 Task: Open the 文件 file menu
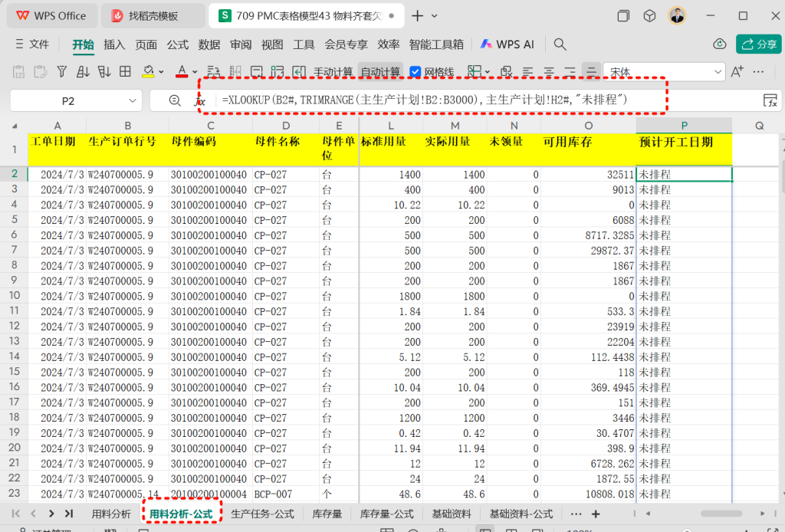point(32,44)
